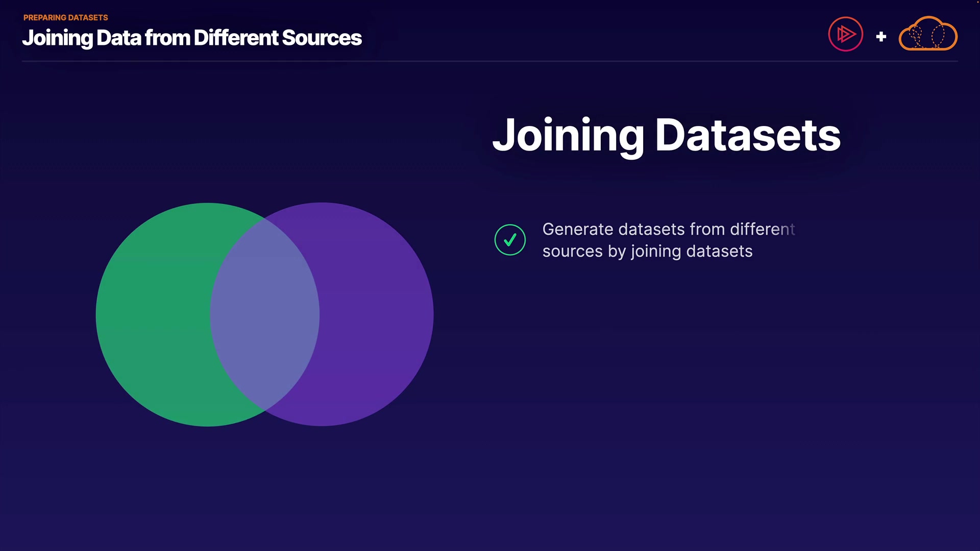Click the horizontal divider line below the title
980x551 pixels.
(490, 61)
